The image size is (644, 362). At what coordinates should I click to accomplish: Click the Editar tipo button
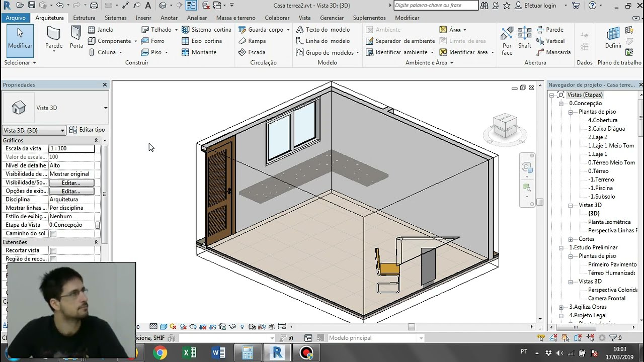87,130
